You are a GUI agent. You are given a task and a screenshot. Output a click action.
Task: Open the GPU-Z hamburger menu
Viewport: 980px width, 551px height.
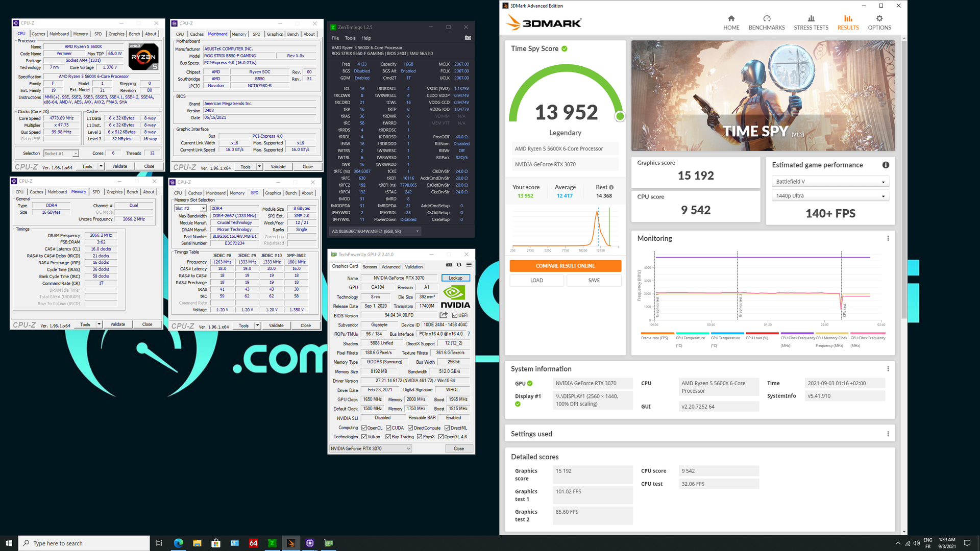469,265
